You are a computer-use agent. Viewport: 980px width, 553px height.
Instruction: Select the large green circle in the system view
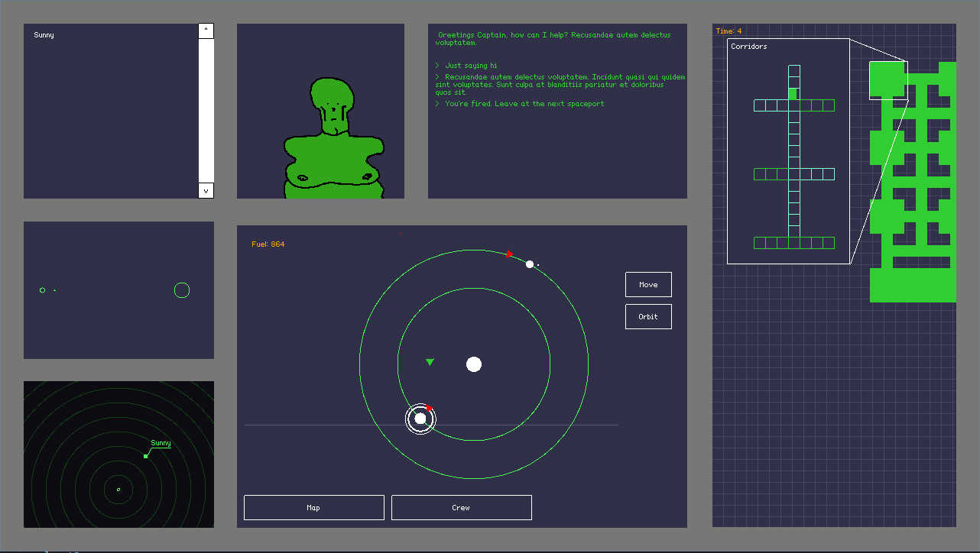181,290
